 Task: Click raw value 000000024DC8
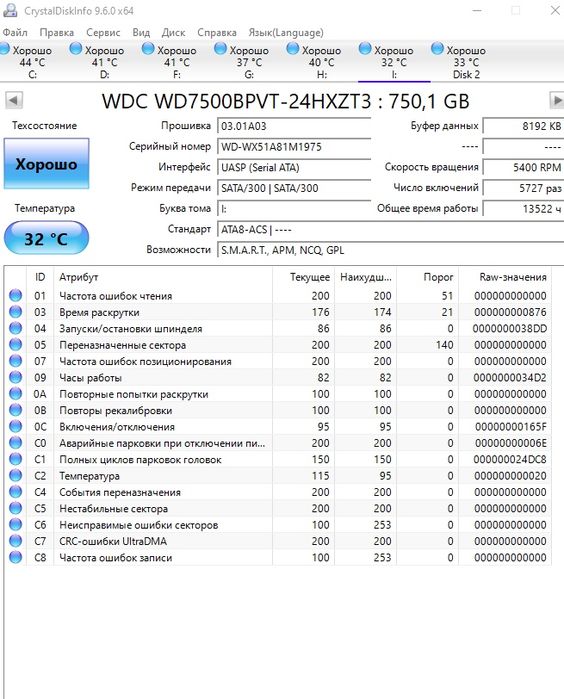[x=510, y=459]
